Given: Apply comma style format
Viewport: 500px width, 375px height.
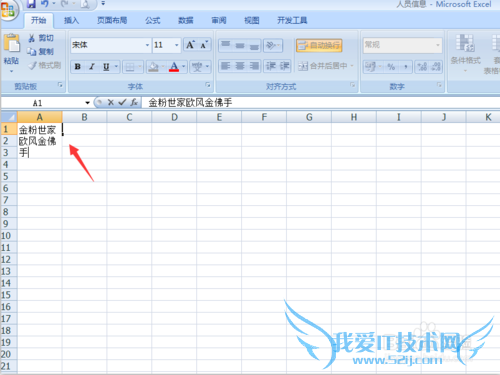Looking at the screenshot, I should (406, 67).
